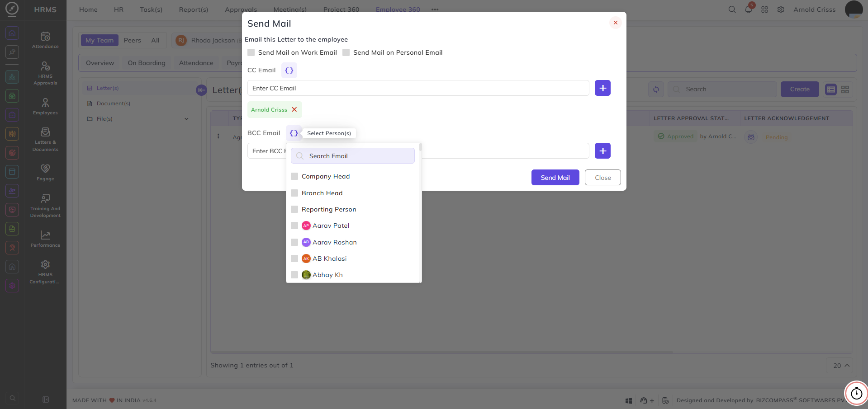Open the Home menu
Screen dimensions: 868x409
88,9
